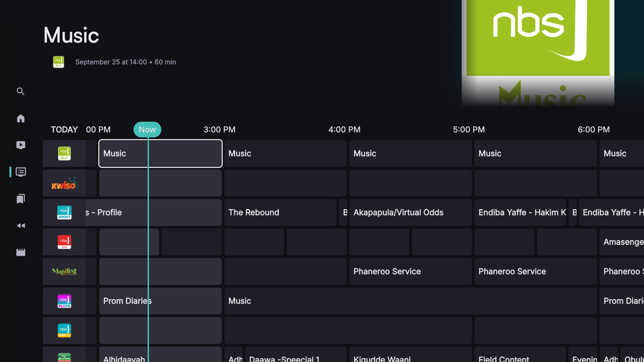Open Prom Diaries at 6:00 PM
The height and width of the screenshot is (362, 644).
(x=622, y=301)
